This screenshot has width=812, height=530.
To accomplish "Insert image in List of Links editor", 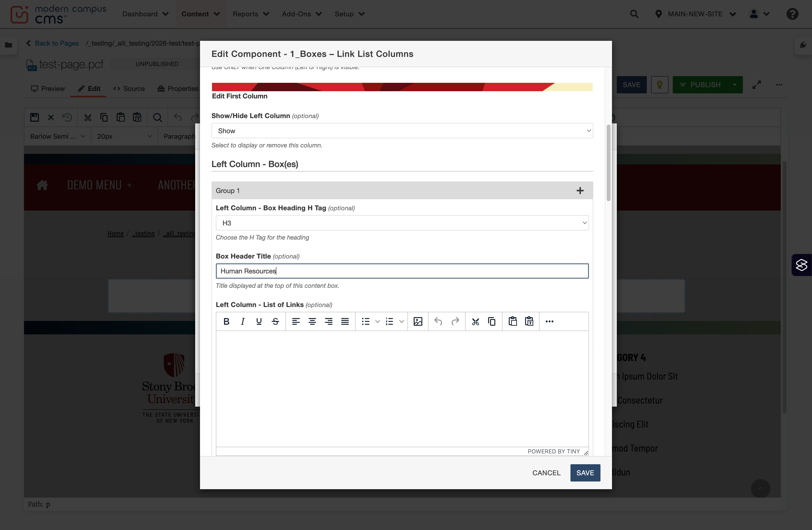I will point(418,321).
